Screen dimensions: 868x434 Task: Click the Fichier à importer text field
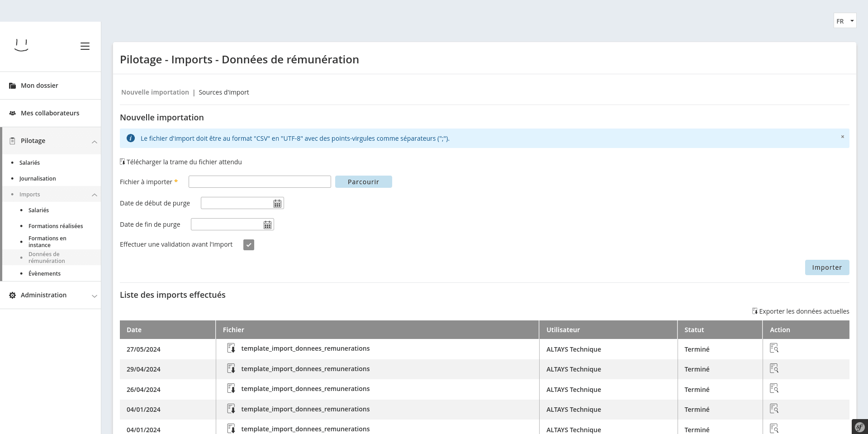click(260, 182)
